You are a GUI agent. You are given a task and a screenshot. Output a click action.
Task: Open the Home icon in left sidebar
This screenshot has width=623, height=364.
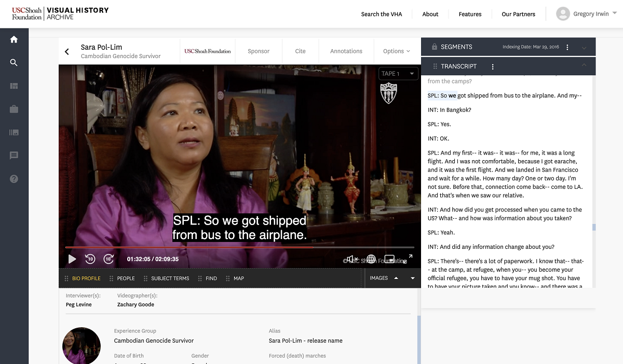pyautogui.click(x=13, y=39)
